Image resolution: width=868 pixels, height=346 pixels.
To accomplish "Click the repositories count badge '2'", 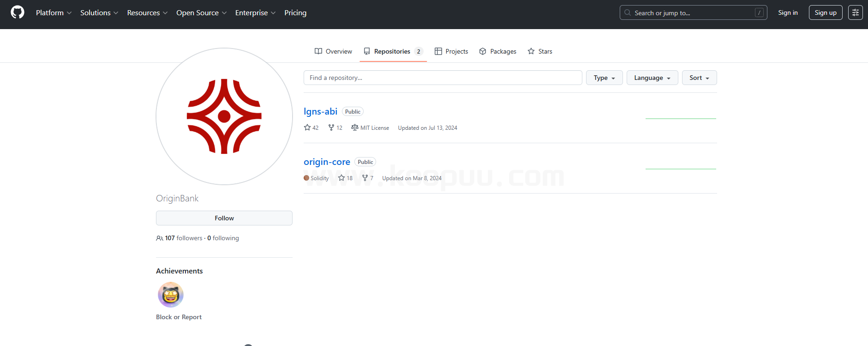I will (419, 51).
